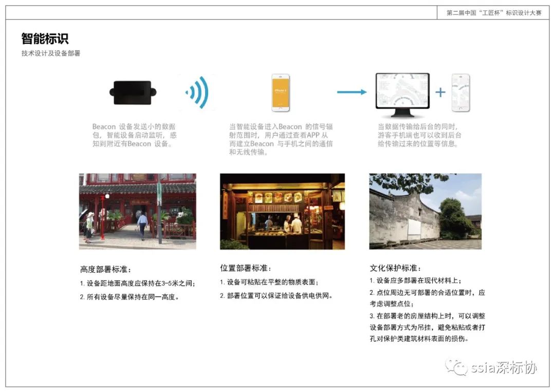Open the old white wall photo
Screen dimensions: 555x392
425,211
